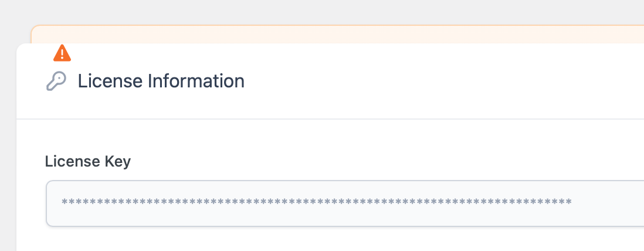Click the rounded corner of the orange alert banner
This screenshot has width=644, height=251.
[x=33, y=28]
